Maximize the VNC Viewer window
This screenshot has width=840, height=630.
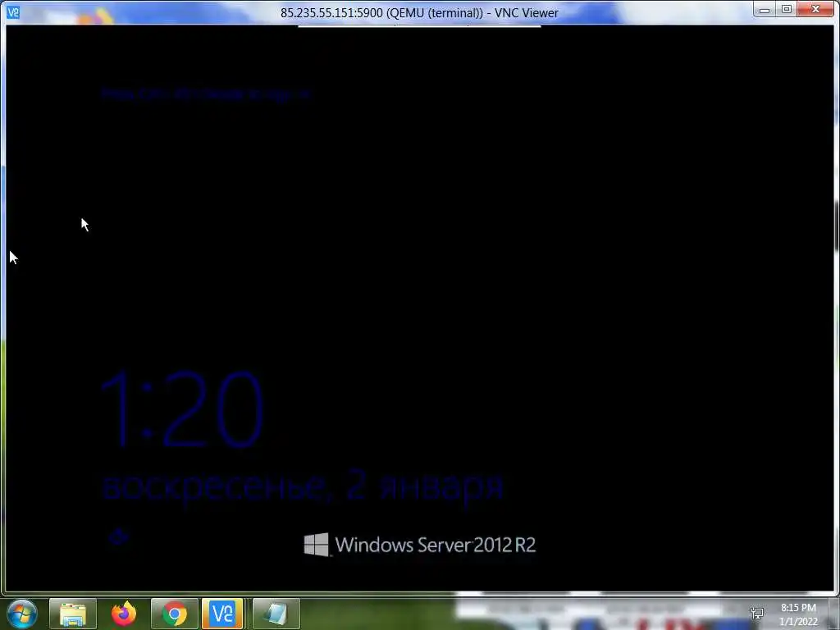[787, 9]
